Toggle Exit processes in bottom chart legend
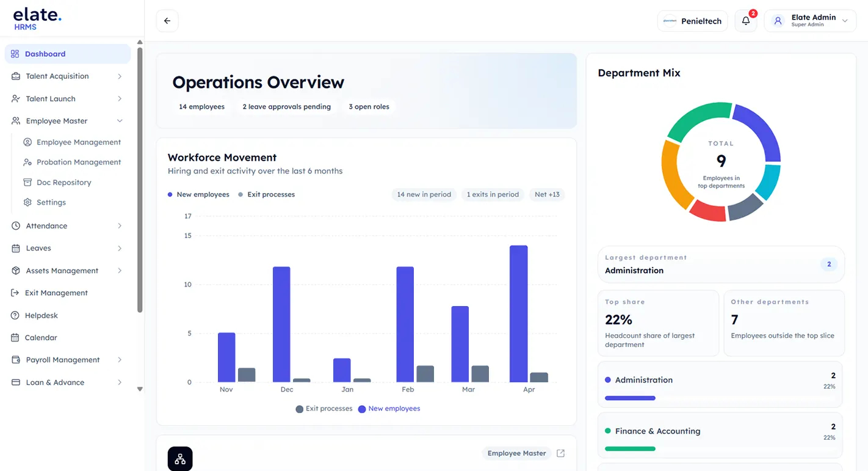The width and height of the screenshot is (868, 471). click(324, 409)
